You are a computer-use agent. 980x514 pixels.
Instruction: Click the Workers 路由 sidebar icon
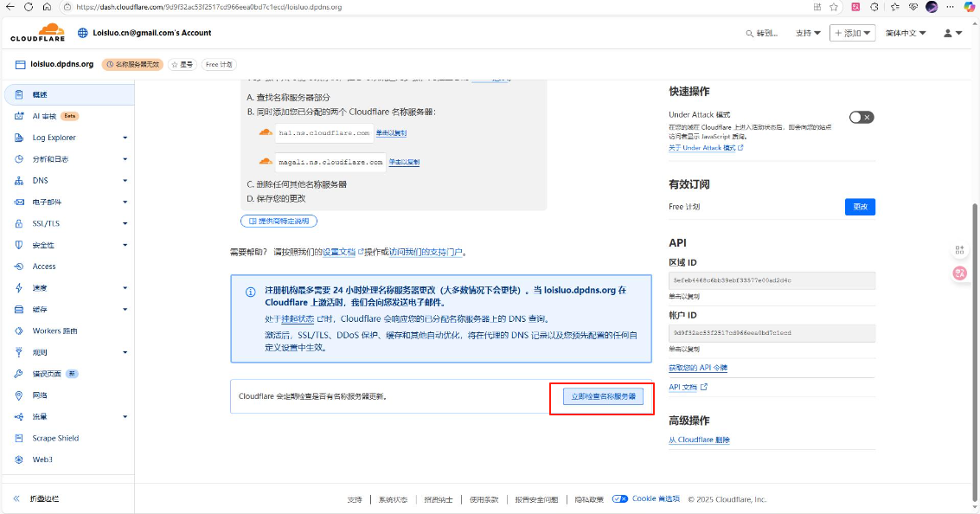point(19,331)
